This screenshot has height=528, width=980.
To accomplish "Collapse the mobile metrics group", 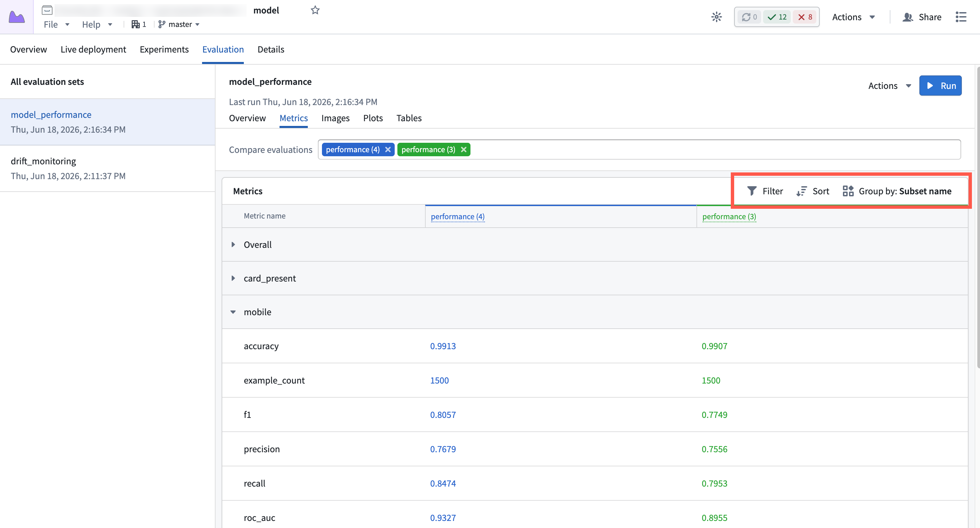I will point(233,312).
